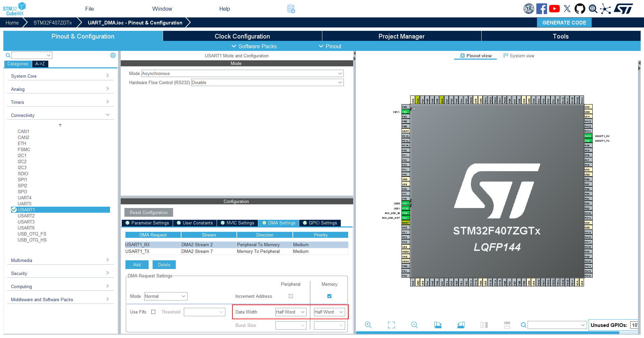The height and width of the screenshot is (338, 644).
Task: Toggle the horizontal split view icon
Action: (507, 325)
